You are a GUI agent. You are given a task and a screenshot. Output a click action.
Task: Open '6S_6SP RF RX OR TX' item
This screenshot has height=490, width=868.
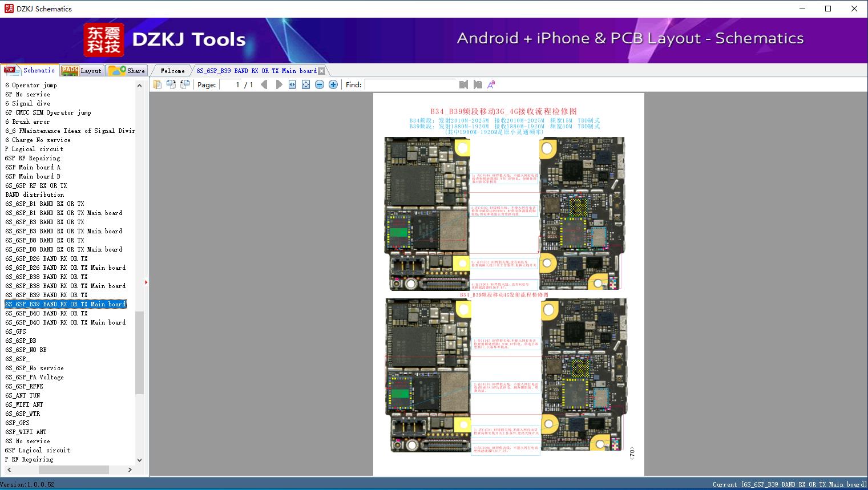(36, 185)
